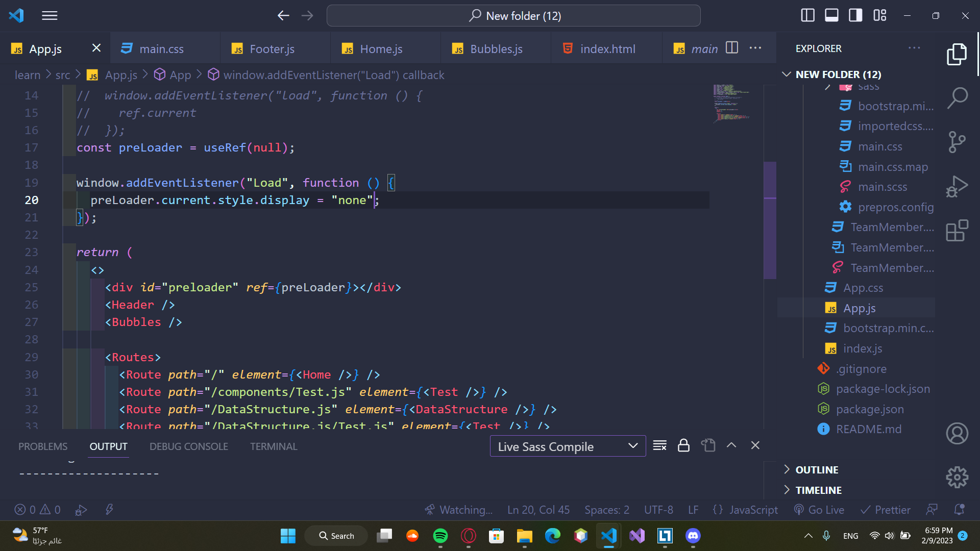Click the split editor right icon
980x551 pixels.
click(x=732, y=48)
